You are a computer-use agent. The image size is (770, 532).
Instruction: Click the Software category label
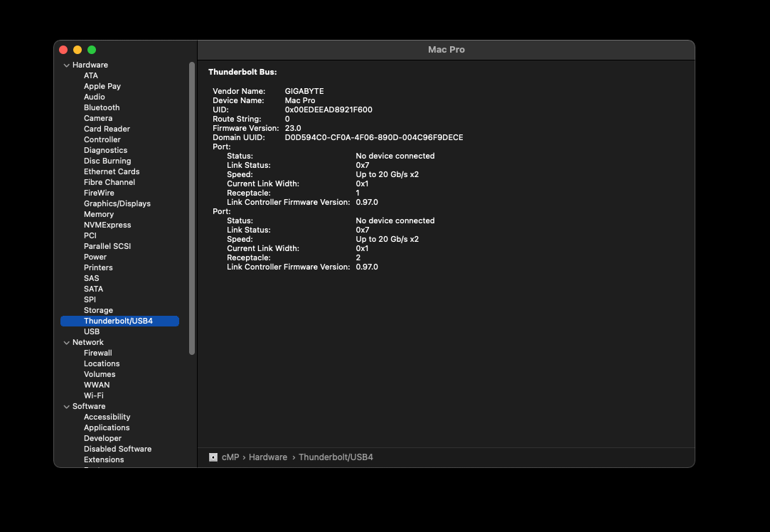coord(89,406)
